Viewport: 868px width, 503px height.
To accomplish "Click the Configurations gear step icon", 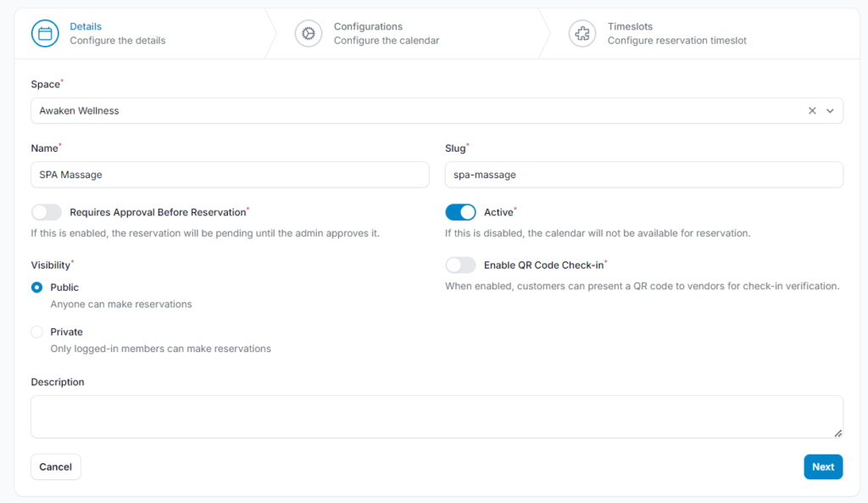I will (x=309, y=33).
